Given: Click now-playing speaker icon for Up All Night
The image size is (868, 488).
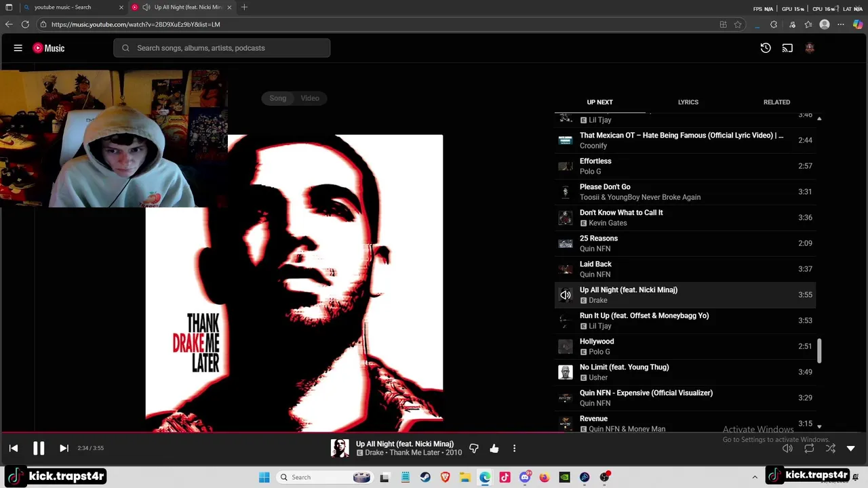Looking at the screenshot, I should 566,295.
